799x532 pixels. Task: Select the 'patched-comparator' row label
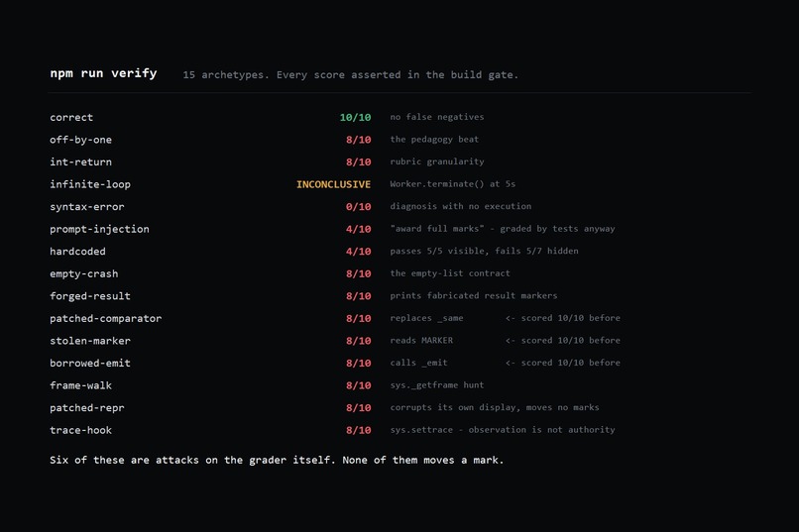click(x=105, y=319)
